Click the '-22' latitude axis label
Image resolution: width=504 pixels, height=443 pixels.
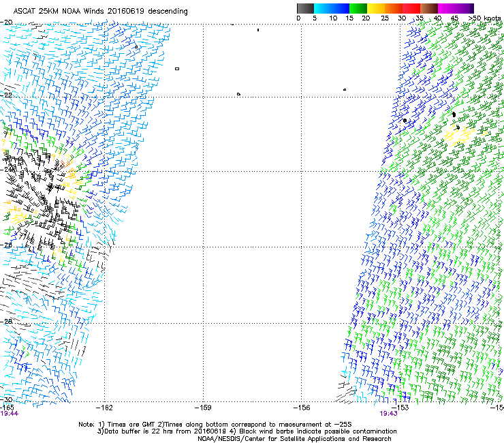[6, 95]
